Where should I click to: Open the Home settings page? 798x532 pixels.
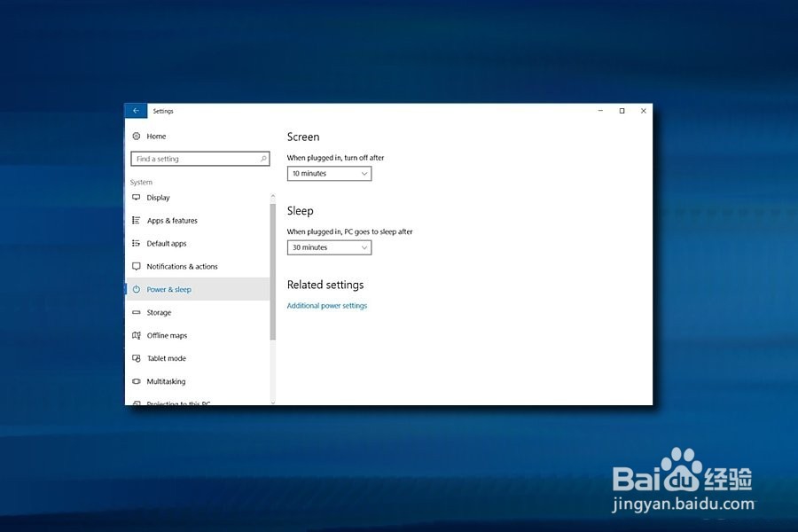(156, 136)
